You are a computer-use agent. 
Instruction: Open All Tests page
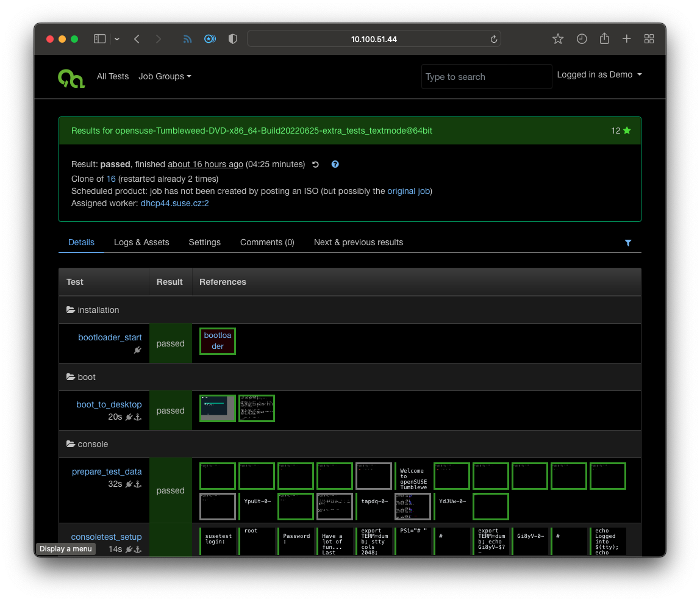[112, 76]
